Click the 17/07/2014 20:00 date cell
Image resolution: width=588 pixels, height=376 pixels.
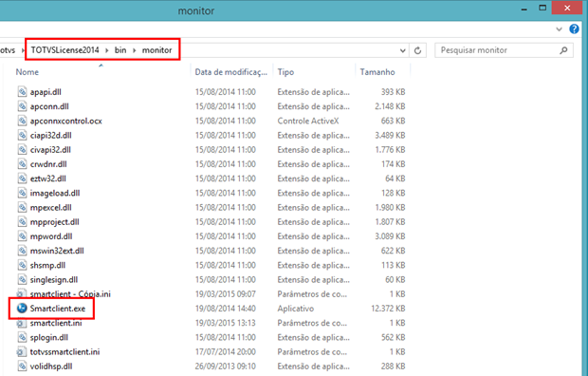pos(225,352)
